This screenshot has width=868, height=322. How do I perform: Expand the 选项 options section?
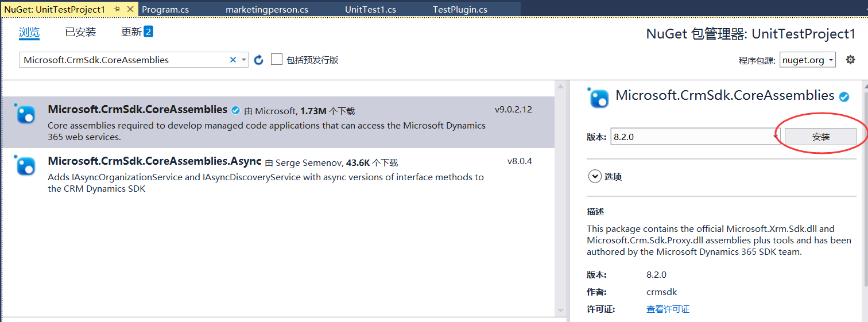[x=595, y=177]
